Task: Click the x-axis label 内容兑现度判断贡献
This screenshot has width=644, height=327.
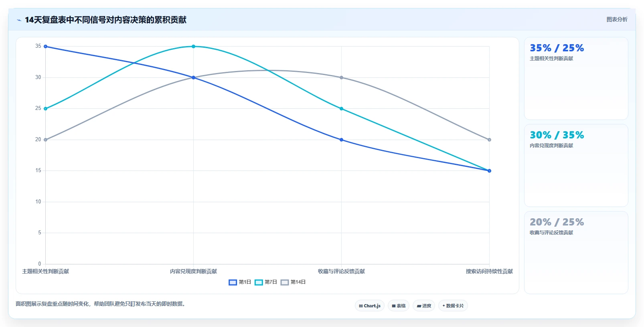Action: [x=193, y=272]
